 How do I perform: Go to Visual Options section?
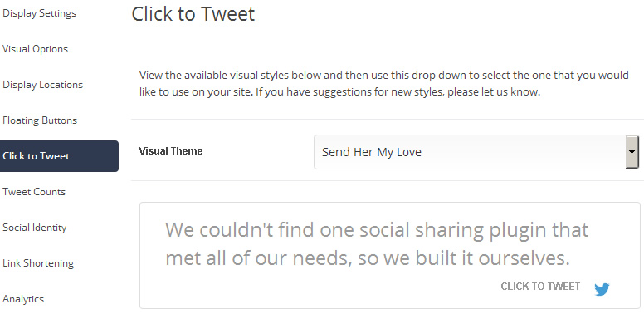click(36, 49)
